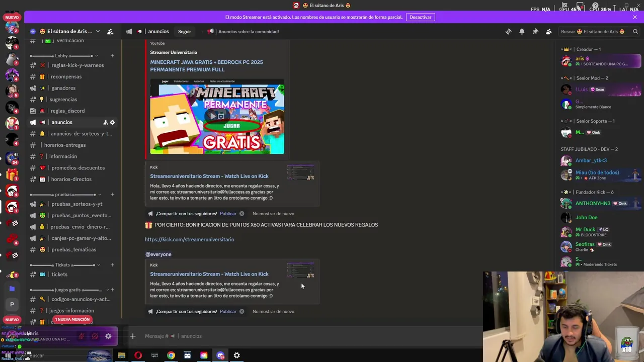
Task: Open the sugerencias channel
Action: (72, 100)
